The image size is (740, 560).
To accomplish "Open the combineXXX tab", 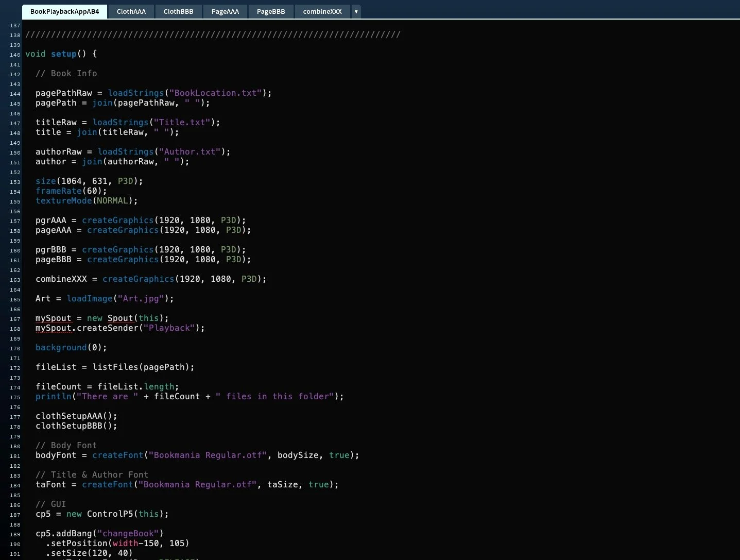I will point(322,11).
